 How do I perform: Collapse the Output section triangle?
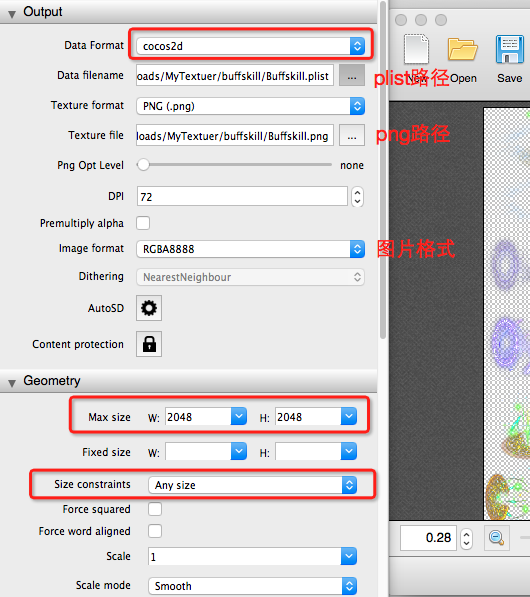[x=12, y=14]
